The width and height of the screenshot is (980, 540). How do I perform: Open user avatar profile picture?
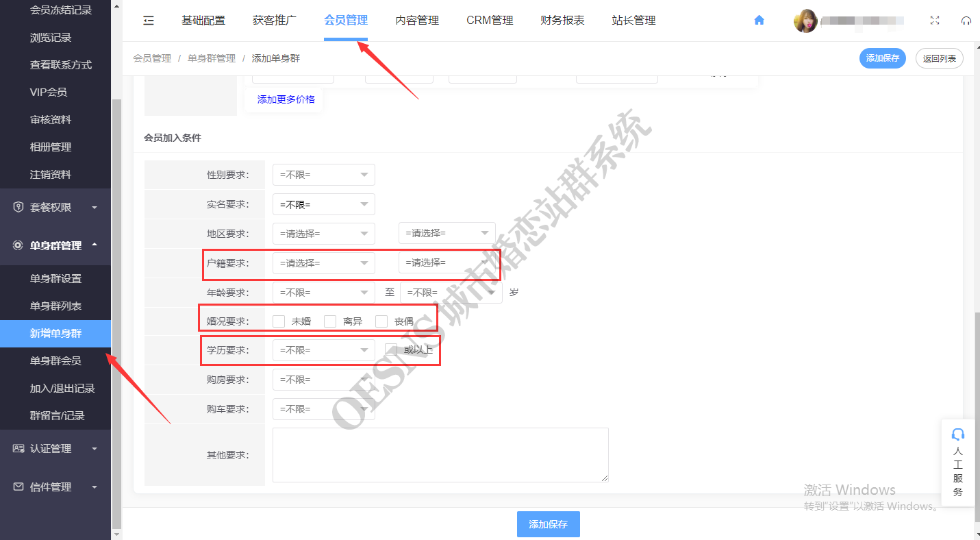point(805,21)
